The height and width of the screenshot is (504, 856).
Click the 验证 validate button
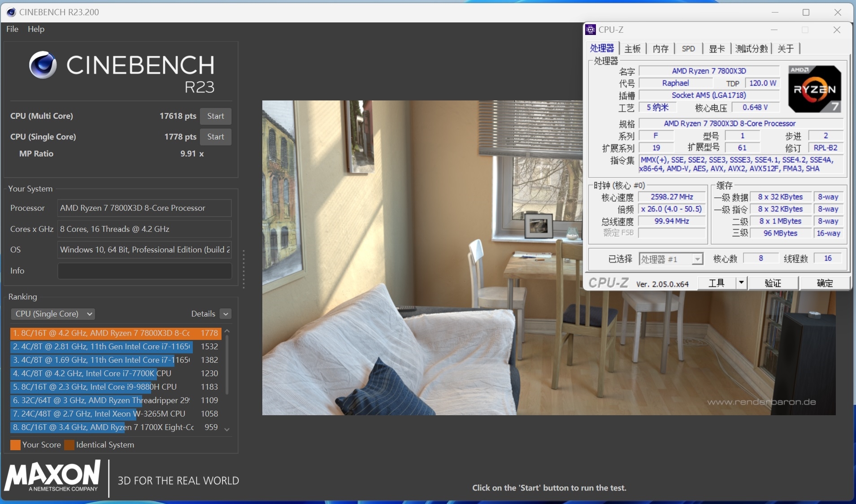click(x=773, y=283)
